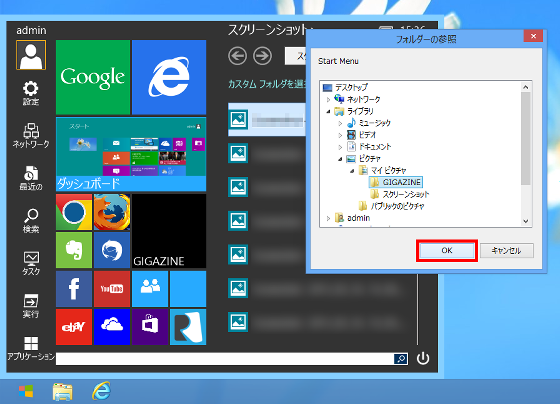Viewport: 560px width, 404px height.
Task: Open the black GIGAZINE tile
Action: (169, 231)
